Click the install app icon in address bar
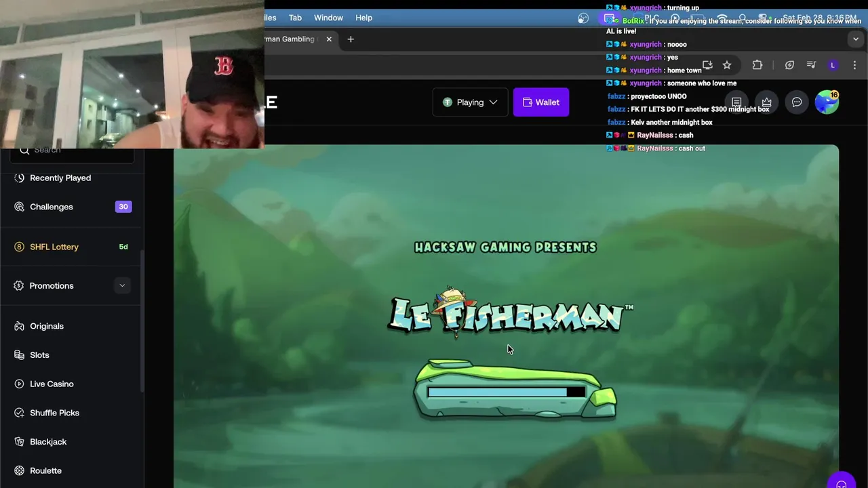 (707, 65)
